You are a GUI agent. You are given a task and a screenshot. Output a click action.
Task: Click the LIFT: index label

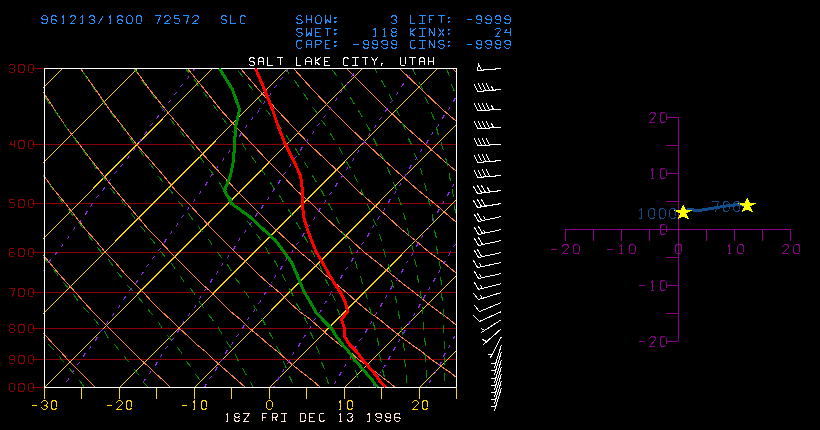click(x=430, y=20)
